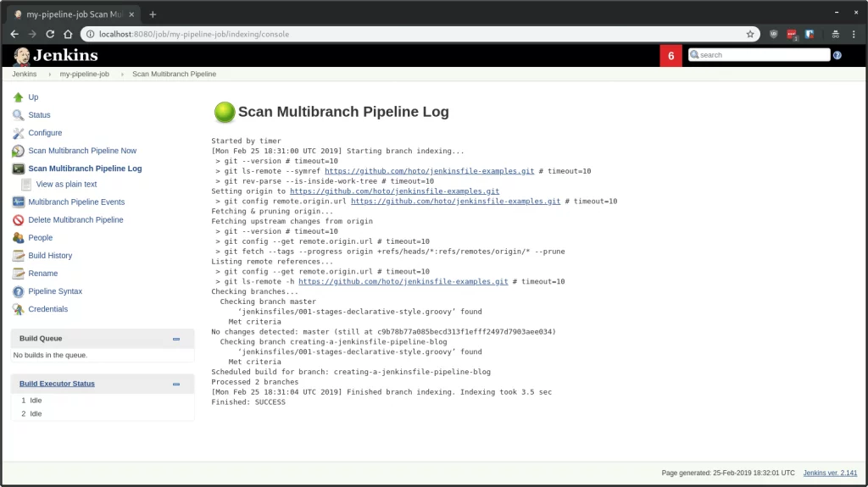
Task: Open the git ls-remote -h GitHub URL
Action: click(403, 282)
